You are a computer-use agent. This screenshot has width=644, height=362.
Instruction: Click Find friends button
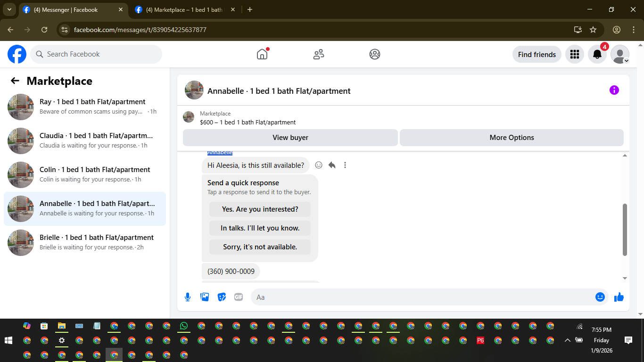point(537,54)
